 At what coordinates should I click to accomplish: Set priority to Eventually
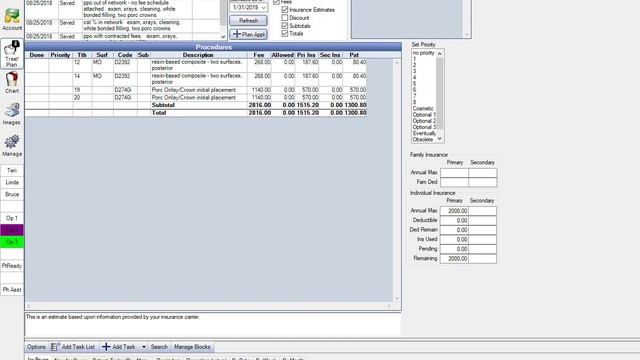click(x=424, y=133)
